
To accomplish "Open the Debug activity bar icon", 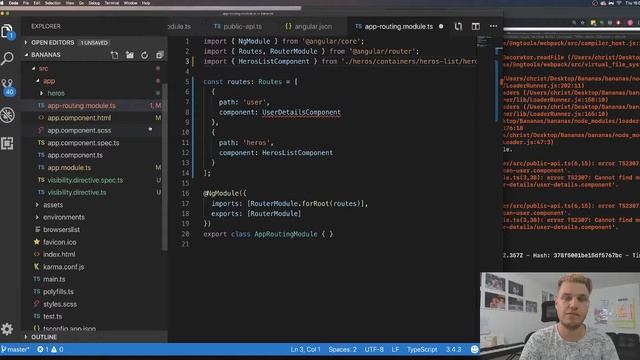I will point(7,115).
